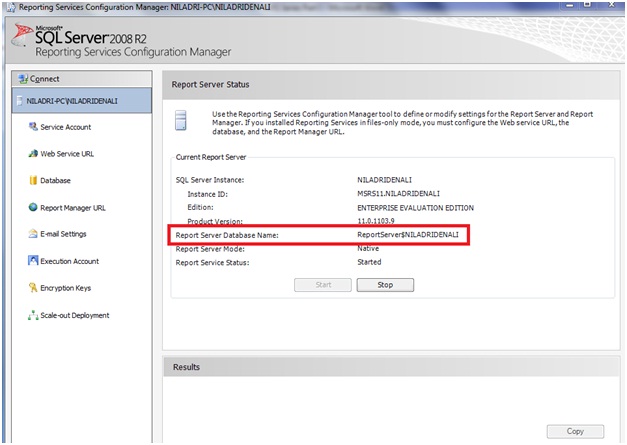Maximize the Configuration Manager window
Viewport: 627px width, 445px height.
(x=587, y=5)
